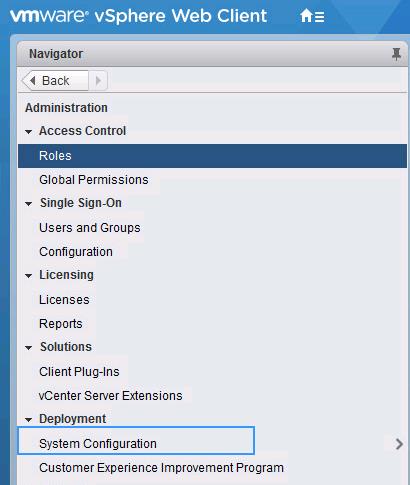Open Global Permissions
The height and width of the screenshot is (485, 410).
pyautogui.click(x=94, y=180)
